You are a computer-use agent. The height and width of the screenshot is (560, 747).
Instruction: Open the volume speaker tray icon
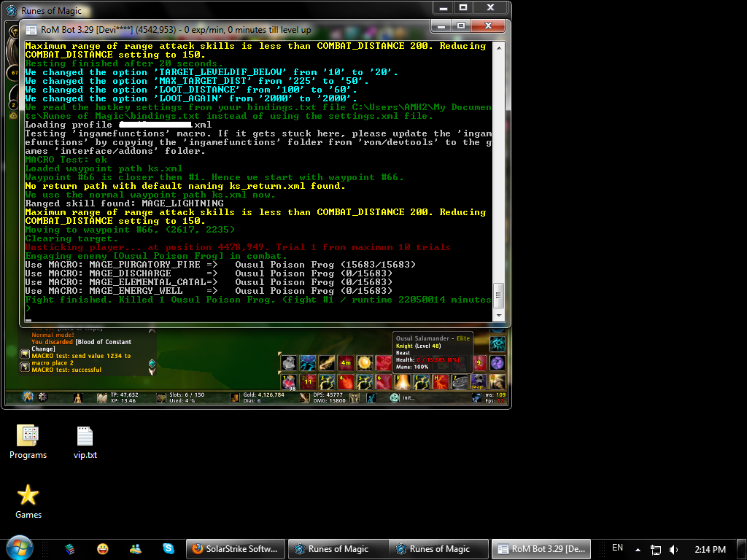pyautogui.click(x=673, y=550)
